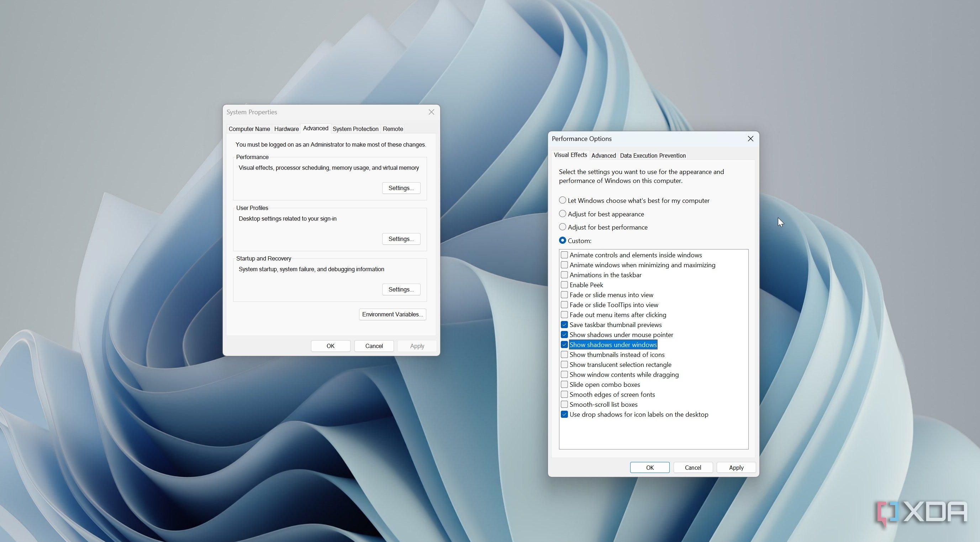
Task: Uncheck Show shadows under windows
Action: click(564, 344)
